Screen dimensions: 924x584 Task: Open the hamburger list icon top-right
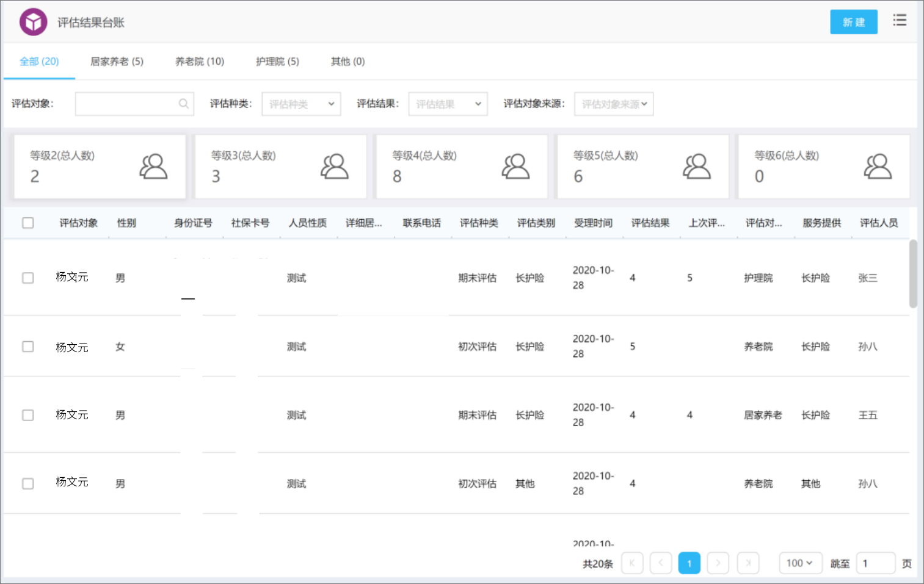coord(900,20)
